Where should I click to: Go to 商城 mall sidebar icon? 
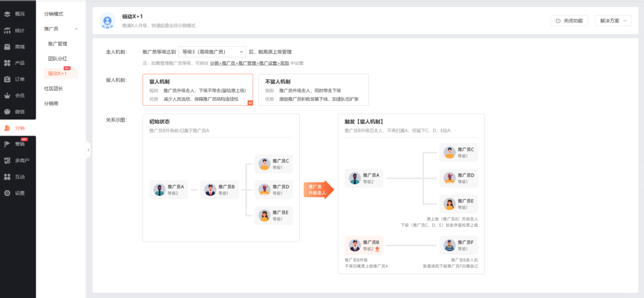7,47
